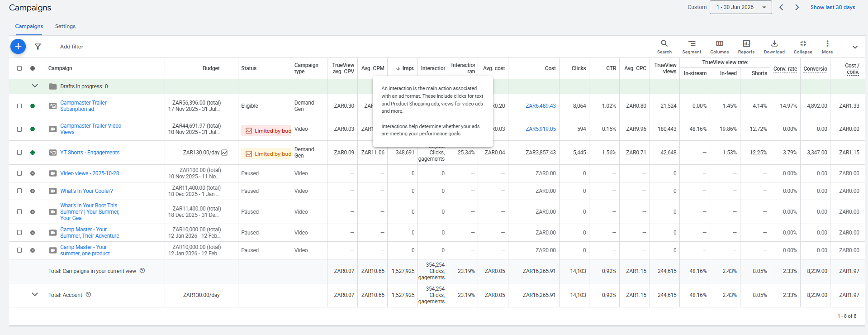Sort by Clicks column header
The width and height of the screenshot is (868, 335).
click(579, 68)
